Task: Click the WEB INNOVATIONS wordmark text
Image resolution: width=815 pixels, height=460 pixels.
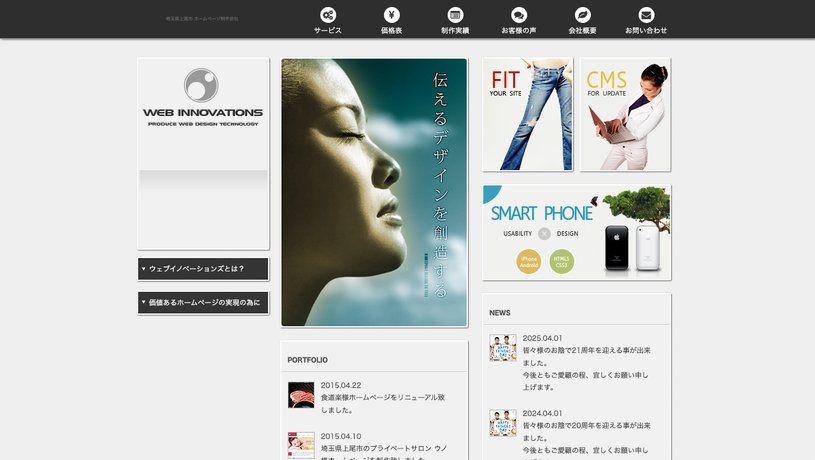Action: [x=203, y=112]
